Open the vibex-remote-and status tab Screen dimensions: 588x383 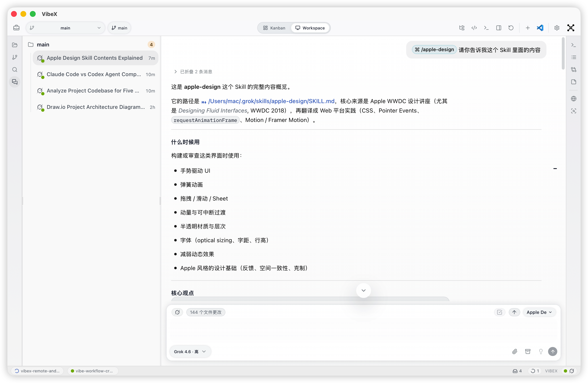click(x=37, y=371)
